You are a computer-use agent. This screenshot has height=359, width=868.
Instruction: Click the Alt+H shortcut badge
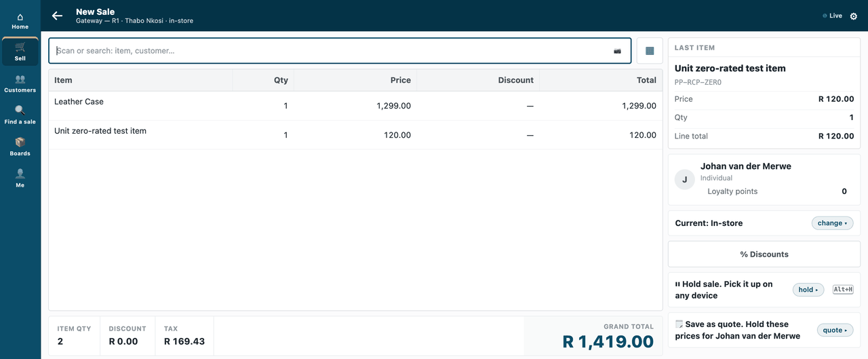pyautogui.click(x=843, y=290)
